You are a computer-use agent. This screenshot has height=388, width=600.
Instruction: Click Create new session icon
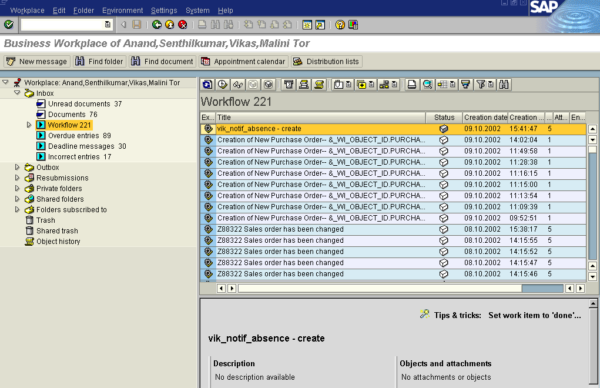click(307, 25)
